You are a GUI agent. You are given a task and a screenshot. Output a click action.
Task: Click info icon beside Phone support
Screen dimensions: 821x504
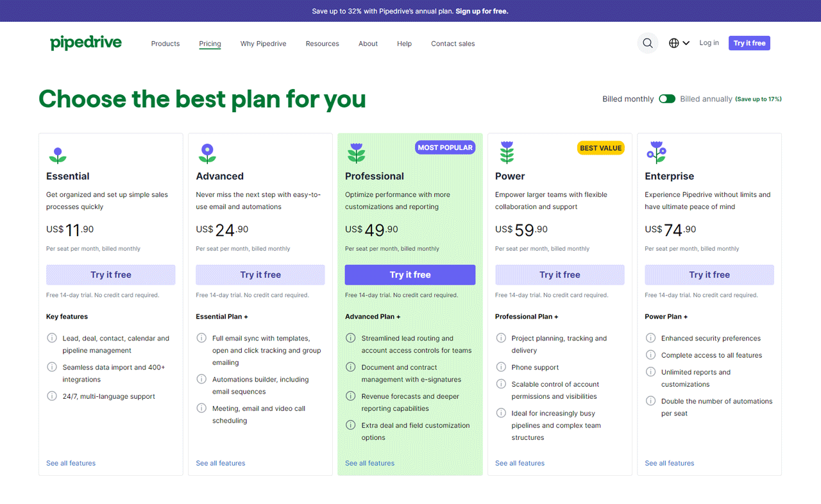coord(501,367)
